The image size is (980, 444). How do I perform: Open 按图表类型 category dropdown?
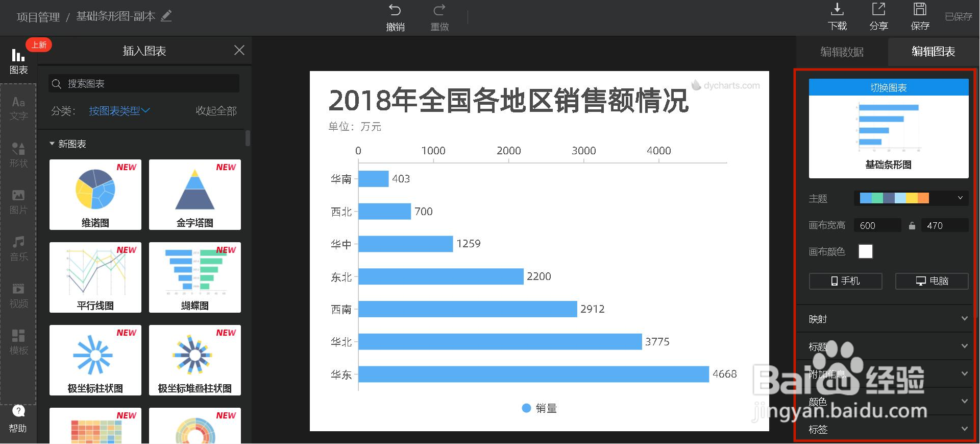tap(119, 111)
